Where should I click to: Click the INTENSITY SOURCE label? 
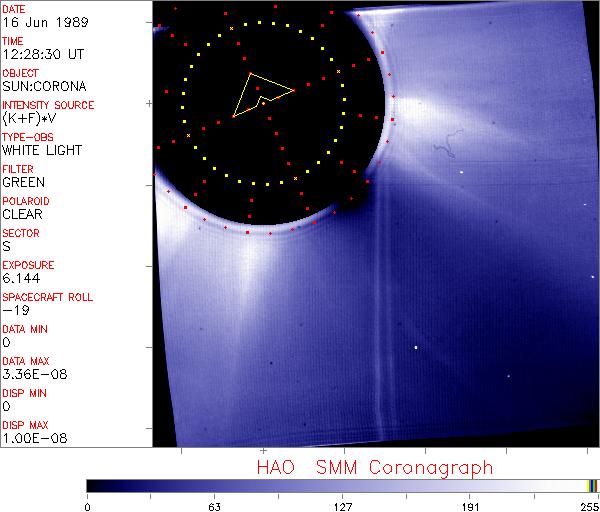point(48,105)
